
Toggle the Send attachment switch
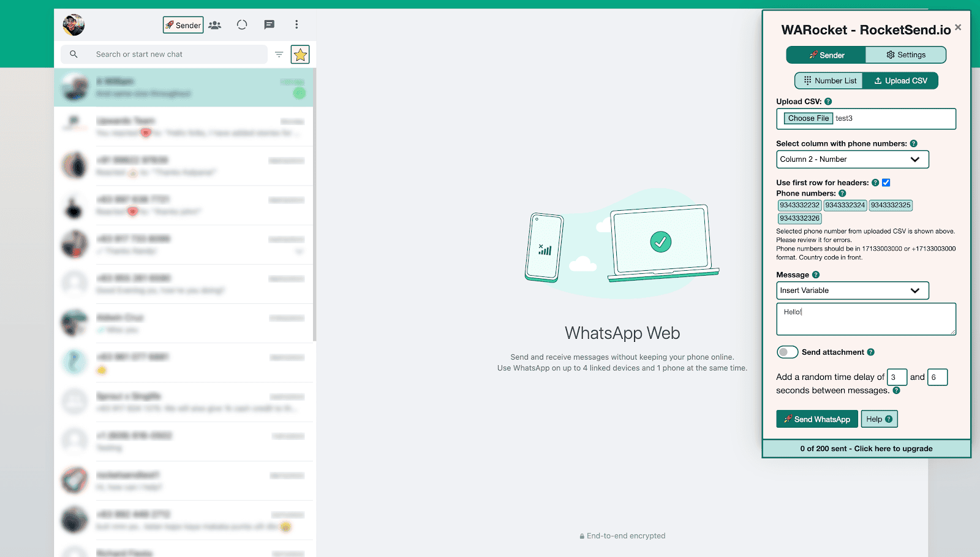tap(787, 352)
